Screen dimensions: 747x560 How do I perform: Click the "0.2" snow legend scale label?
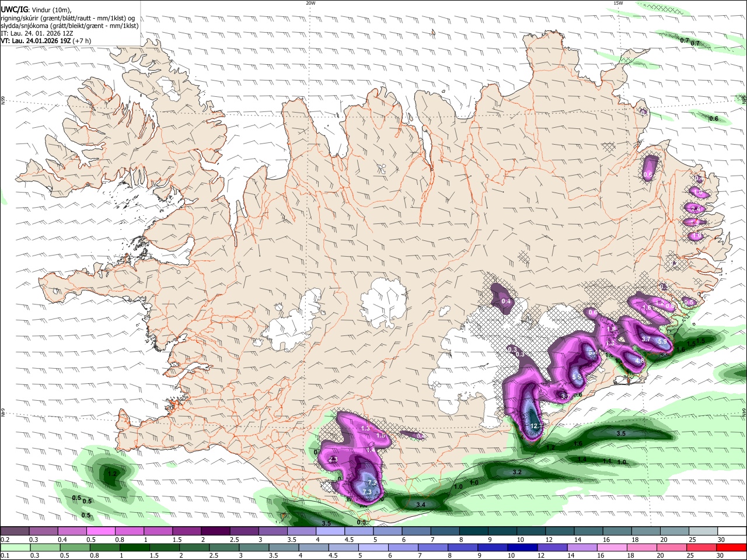[x=5, y=540]
